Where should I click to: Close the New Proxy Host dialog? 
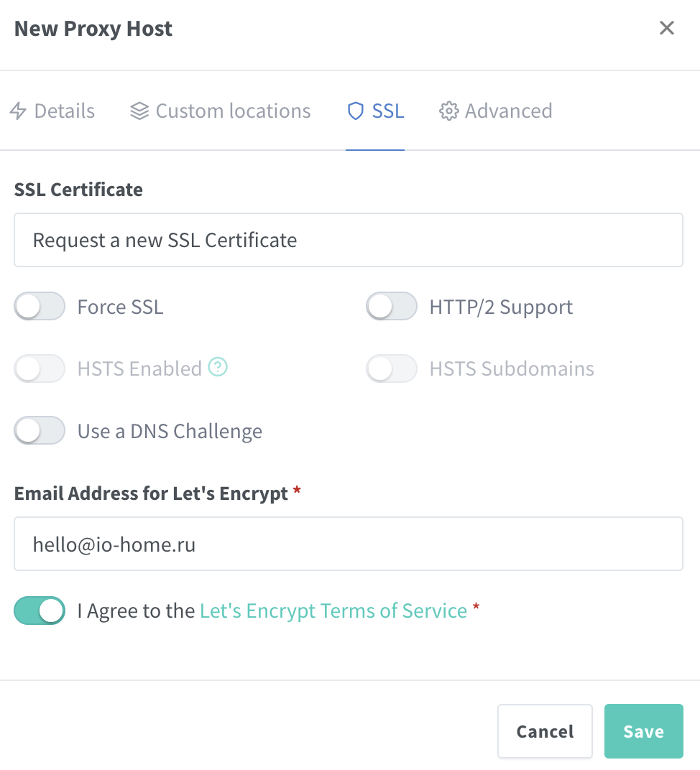pos(667,28)
